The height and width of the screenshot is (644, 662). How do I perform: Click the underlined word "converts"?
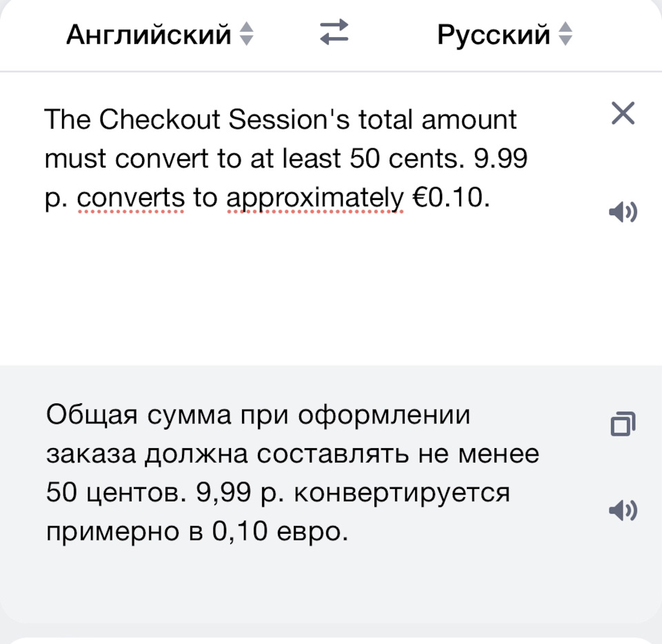coord(131,199)
